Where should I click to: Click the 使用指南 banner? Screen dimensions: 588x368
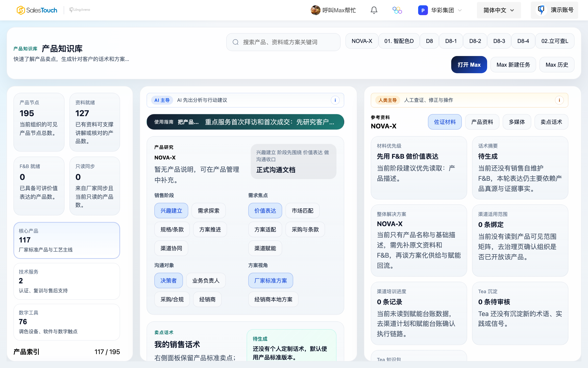click(245, 122)
